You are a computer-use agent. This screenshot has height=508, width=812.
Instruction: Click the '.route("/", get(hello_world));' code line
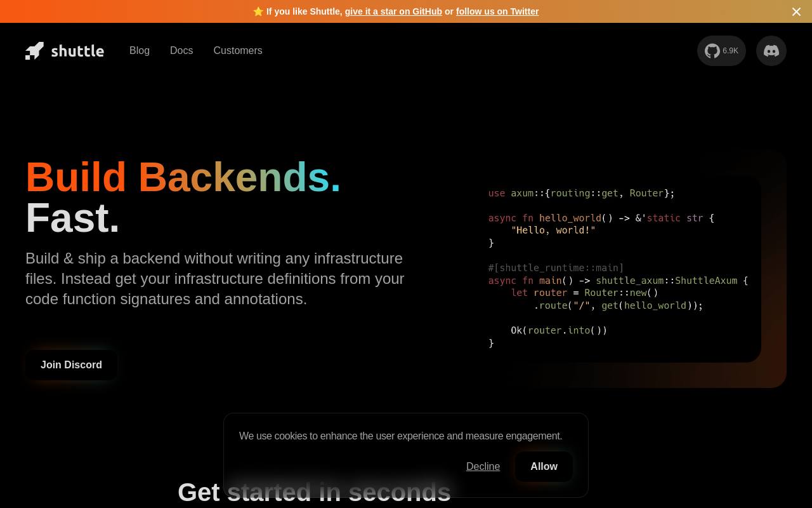[619, 305]
